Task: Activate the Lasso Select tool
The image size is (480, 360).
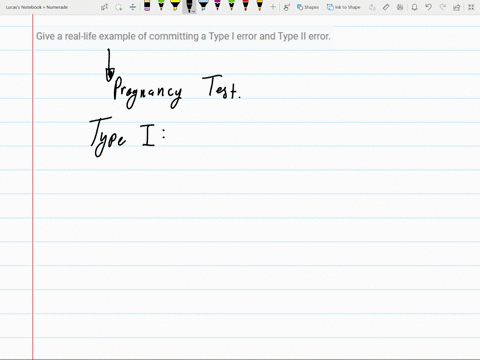Action: (118, 7)
